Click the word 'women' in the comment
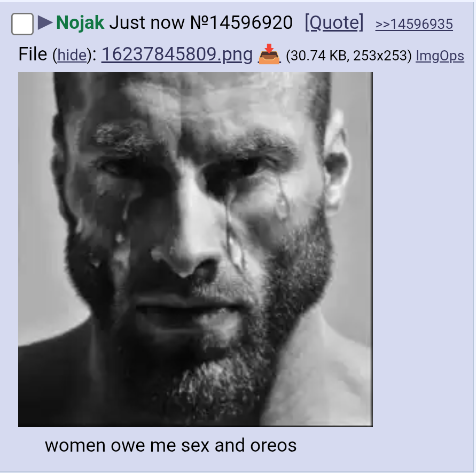Screen dimensions: 476x473 (75, 446)
